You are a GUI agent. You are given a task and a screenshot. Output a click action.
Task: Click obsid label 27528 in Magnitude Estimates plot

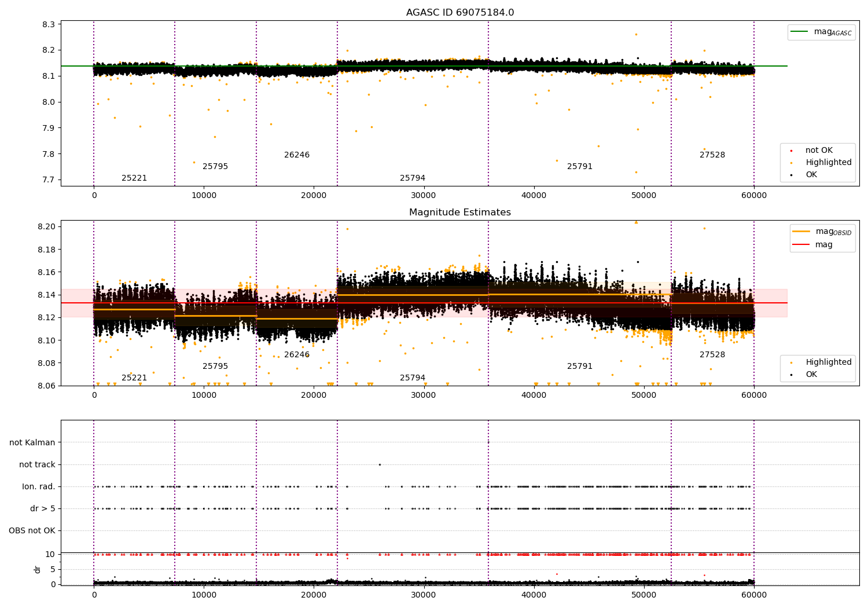click(712, 355)
